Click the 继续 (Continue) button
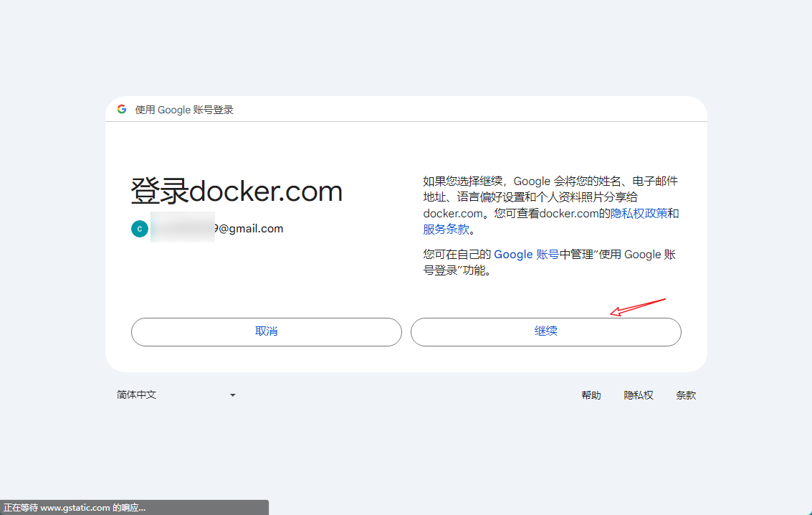This screenshot has width=812, height=515. pyautogui.click(x=546, y=332)
